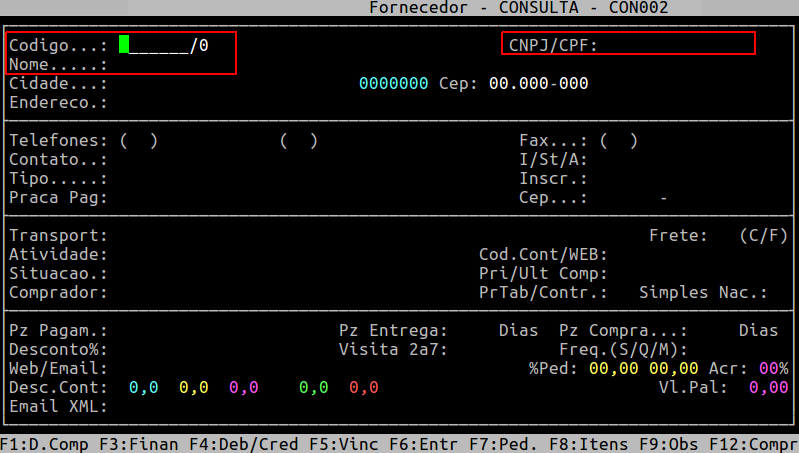Click the cyan 0000000 city code

393,83
